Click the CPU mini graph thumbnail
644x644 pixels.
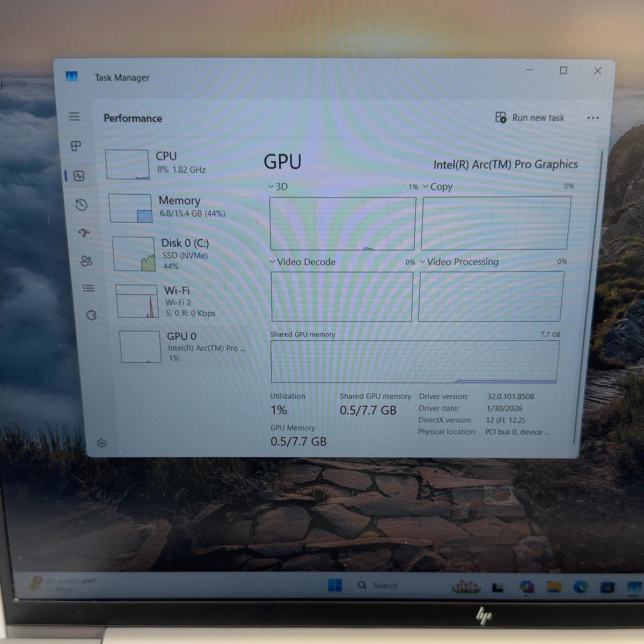tap(127, 165)
